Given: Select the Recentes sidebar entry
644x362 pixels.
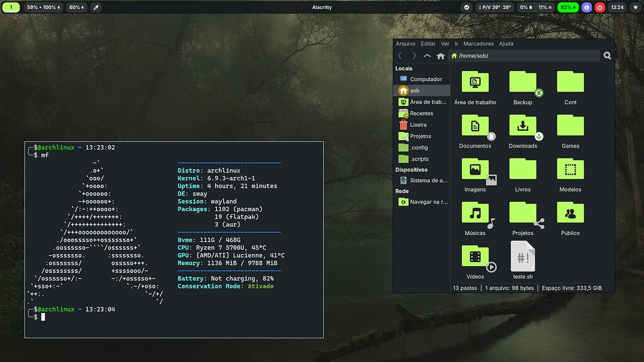Looking at the screenshot, I should click(x=421, y=113).
